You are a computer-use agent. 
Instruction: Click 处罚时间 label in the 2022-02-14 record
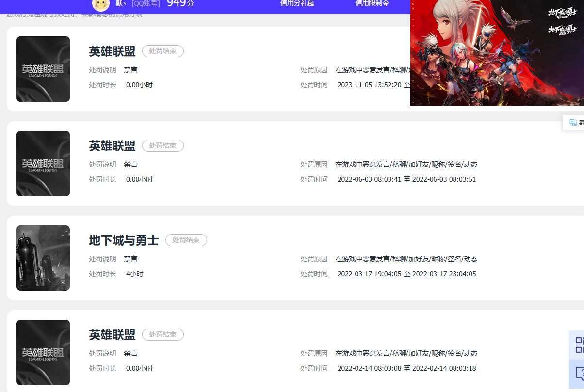(x=314, y=368)
